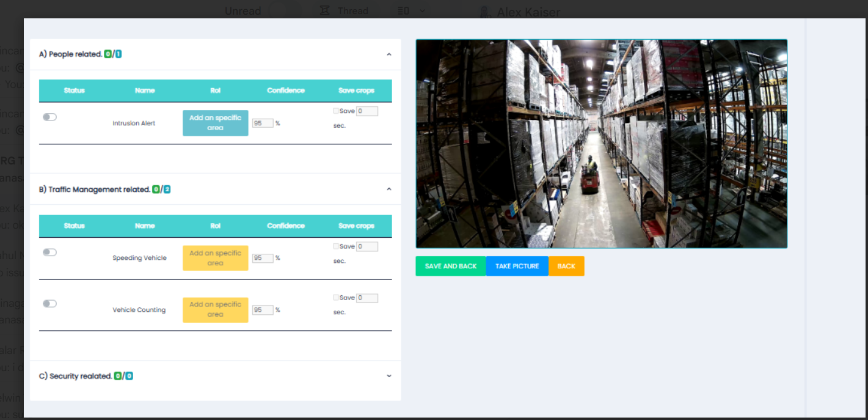Expand the Security related section

pyautogui.click(x=389, y=376)
